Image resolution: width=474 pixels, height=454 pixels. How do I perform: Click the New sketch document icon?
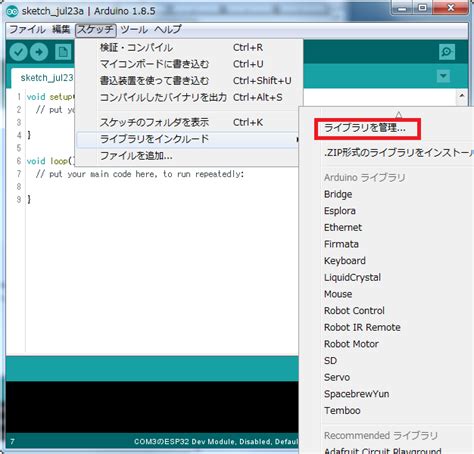[63, 52]
